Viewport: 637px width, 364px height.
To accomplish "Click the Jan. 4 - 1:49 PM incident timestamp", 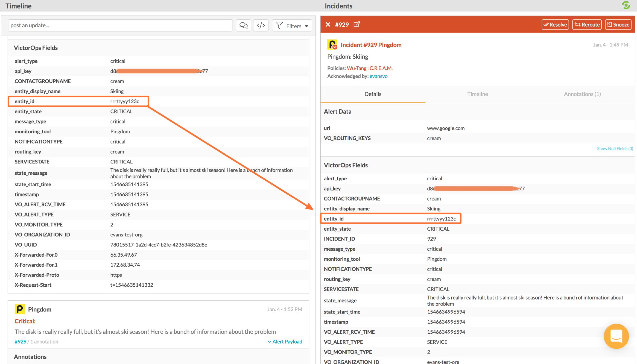I will click(x=610, y=45).
